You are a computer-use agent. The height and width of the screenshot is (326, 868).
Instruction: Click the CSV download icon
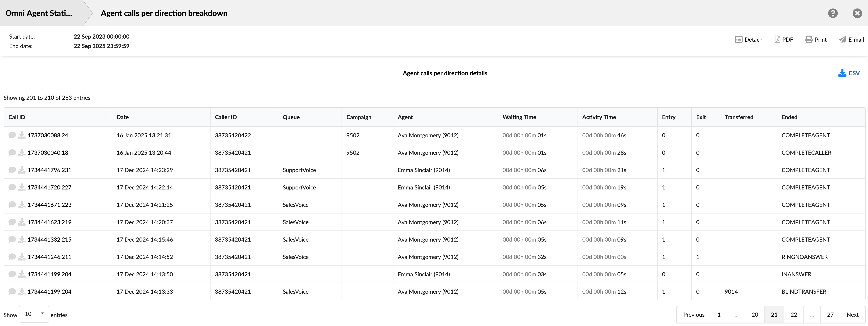tap(842, 73)
